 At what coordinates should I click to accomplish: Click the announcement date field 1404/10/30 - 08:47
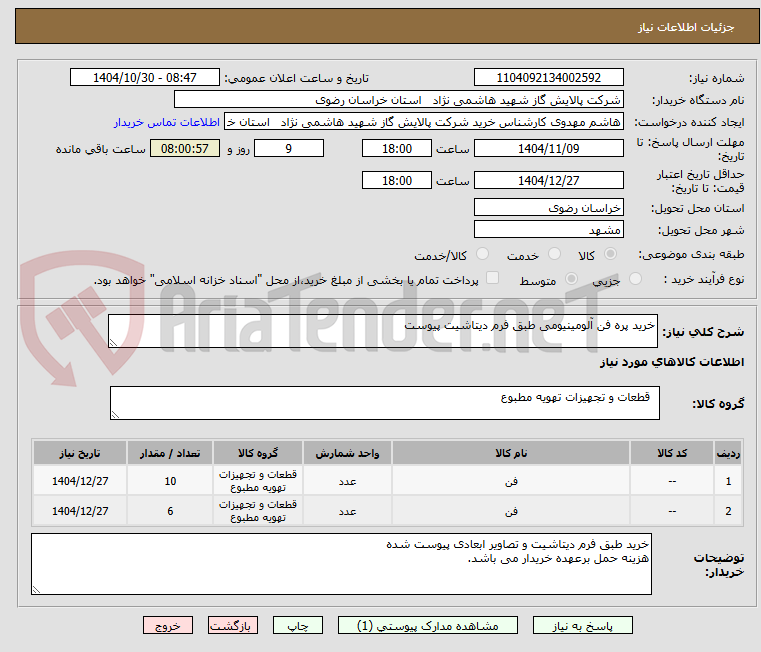[145, 77]
